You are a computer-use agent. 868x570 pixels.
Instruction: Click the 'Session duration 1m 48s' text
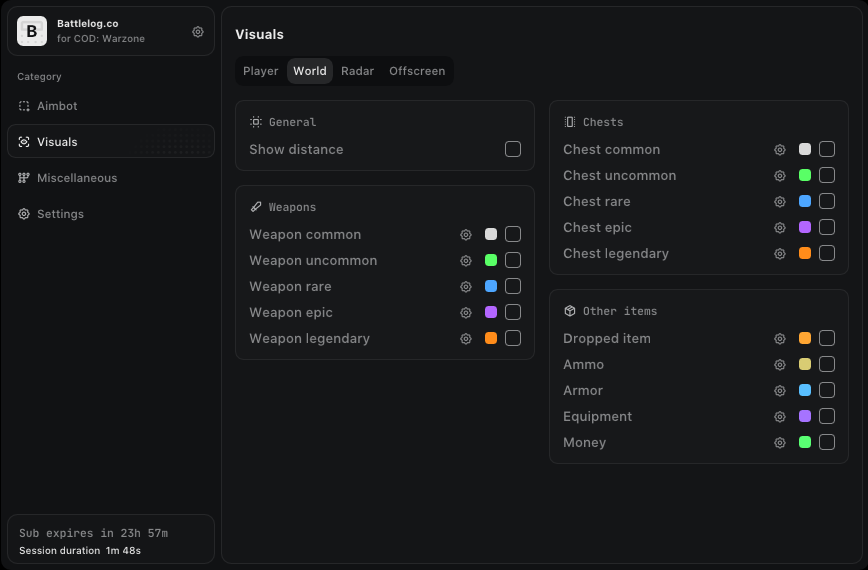80,551
